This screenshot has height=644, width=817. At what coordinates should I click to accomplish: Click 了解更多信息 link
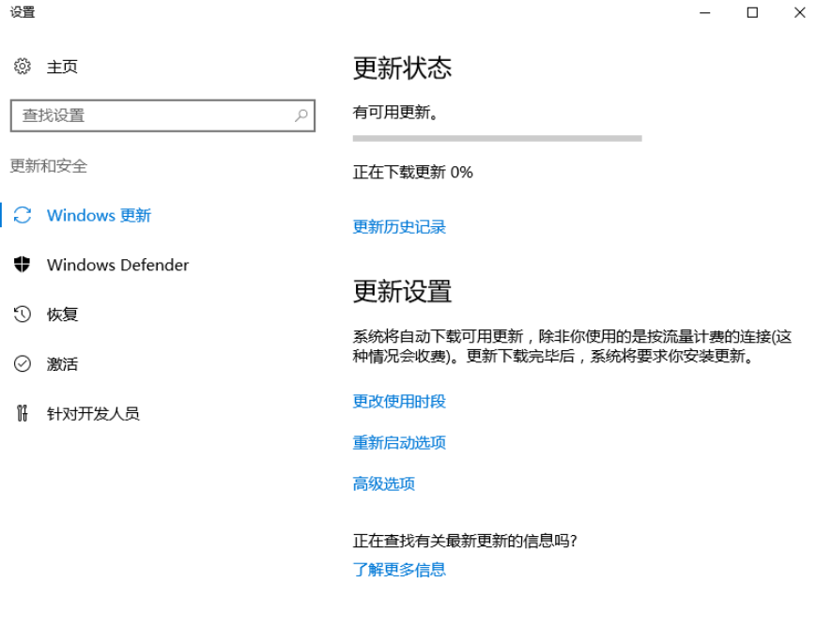[x=399, y=570]
